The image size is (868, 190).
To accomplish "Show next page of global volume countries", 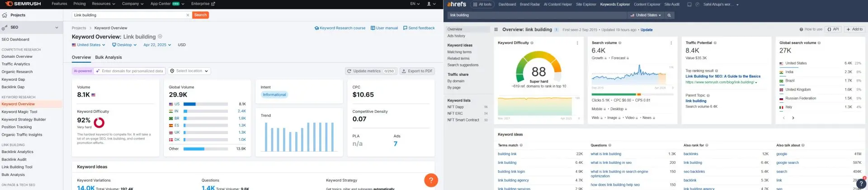I will (x=793, y=118).
